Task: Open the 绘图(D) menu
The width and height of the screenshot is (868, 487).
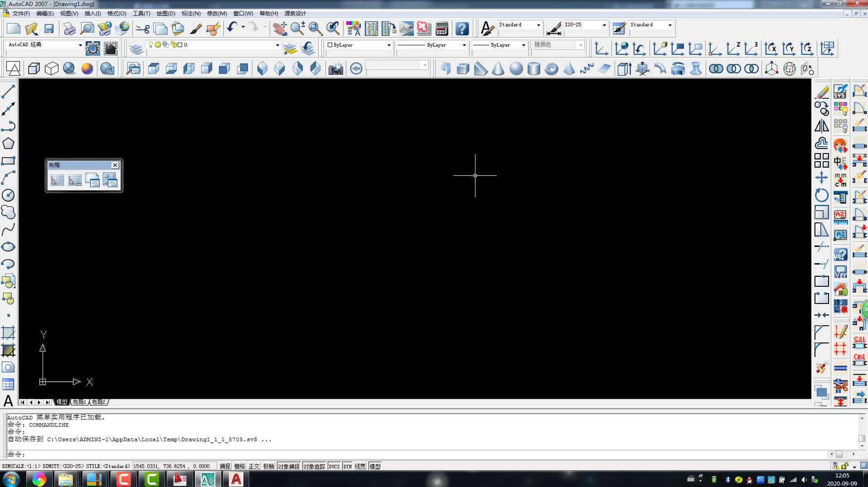Action: click(x=165, y=13)
